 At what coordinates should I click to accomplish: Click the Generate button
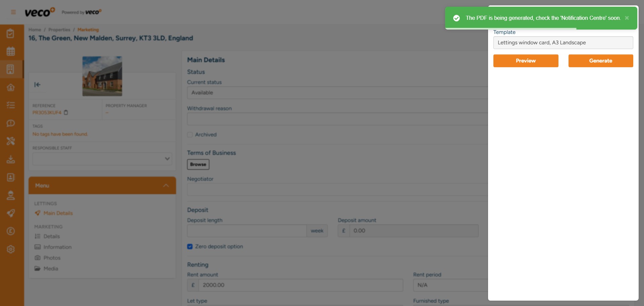[x=600, y=61]
